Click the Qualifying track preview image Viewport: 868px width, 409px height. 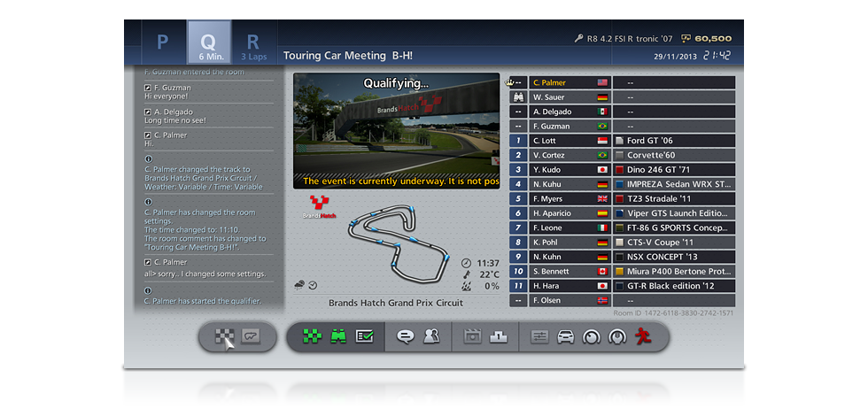point(396,131)
